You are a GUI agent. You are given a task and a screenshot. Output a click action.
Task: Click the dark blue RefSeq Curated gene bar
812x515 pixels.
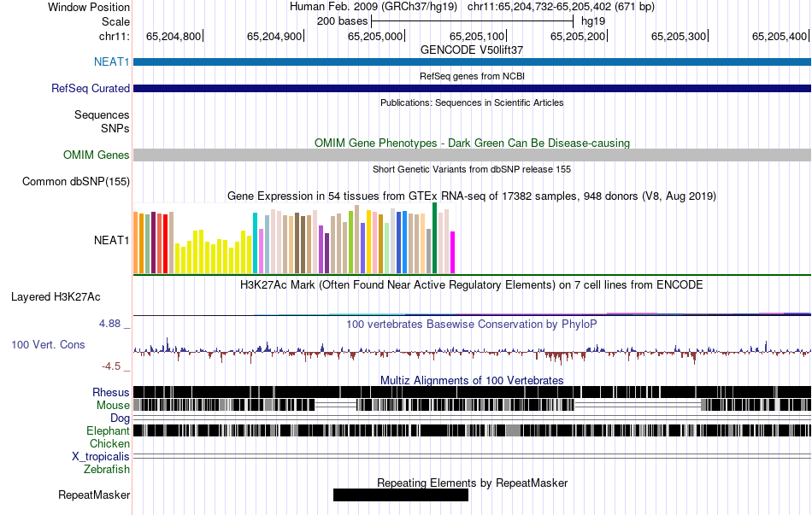[x=472, y=89]
